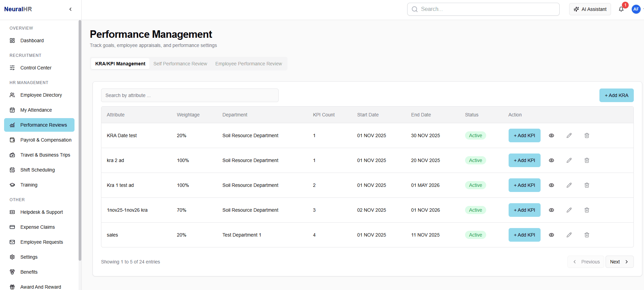Collapse the NeuralHR sidebar with chevron
Image resolution: width=644 pixels, height=290 pixels.
[x=70, y=9]
